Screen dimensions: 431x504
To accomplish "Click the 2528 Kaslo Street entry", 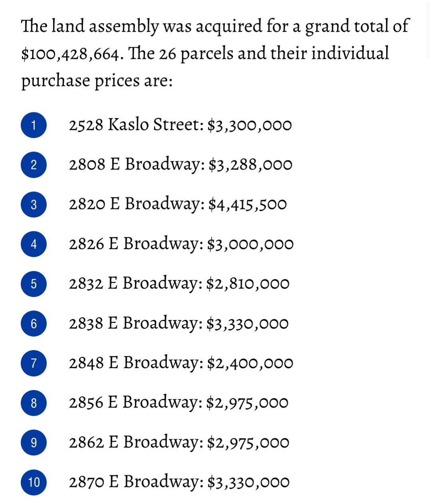I will coord(180,125).
